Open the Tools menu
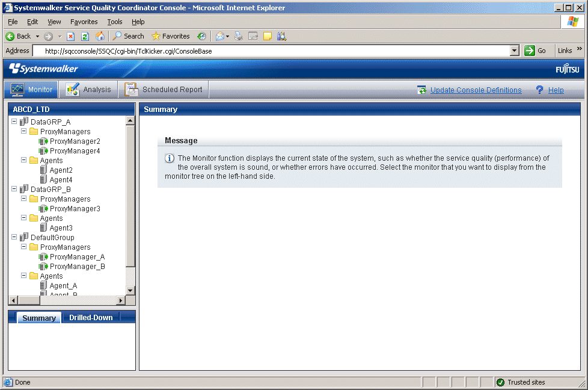 [115, 22]
